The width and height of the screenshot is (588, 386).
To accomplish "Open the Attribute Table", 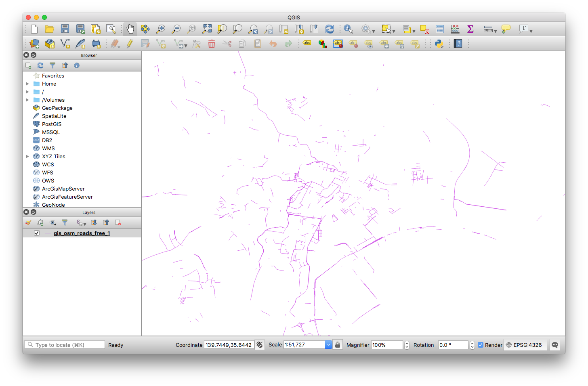I will pos(439,29).
